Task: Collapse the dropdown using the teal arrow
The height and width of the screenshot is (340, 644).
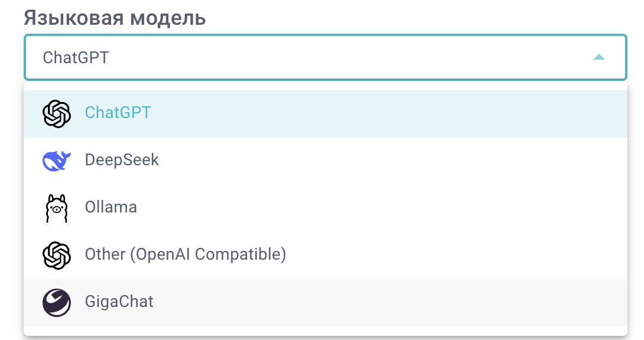Action: (x=599, y=57)
